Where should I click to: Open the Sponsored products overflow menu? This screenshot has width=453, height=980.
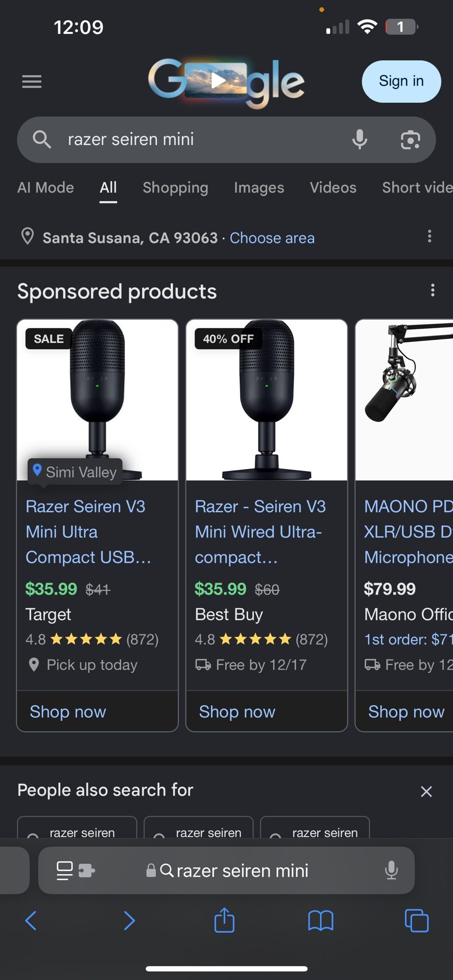(433, 290)
